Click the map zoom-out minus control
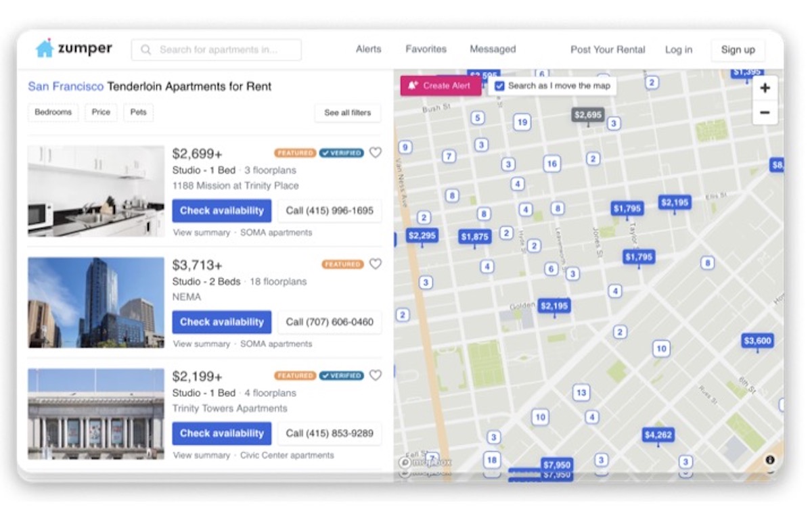The width and height of the screenshot is (812, 522). pyautogui.click(x=765, y=112)
